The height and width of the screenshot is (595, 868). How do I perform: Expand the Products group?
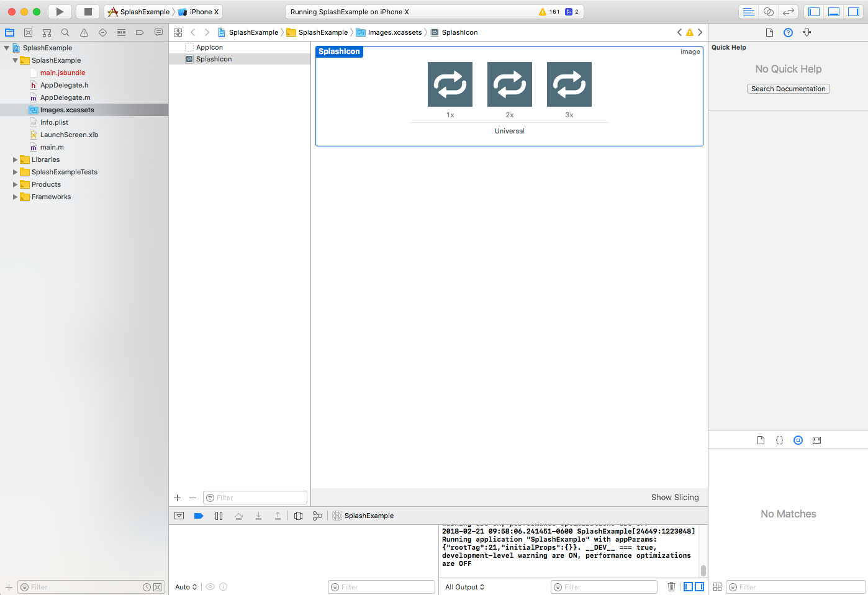(x=16, y=184)
